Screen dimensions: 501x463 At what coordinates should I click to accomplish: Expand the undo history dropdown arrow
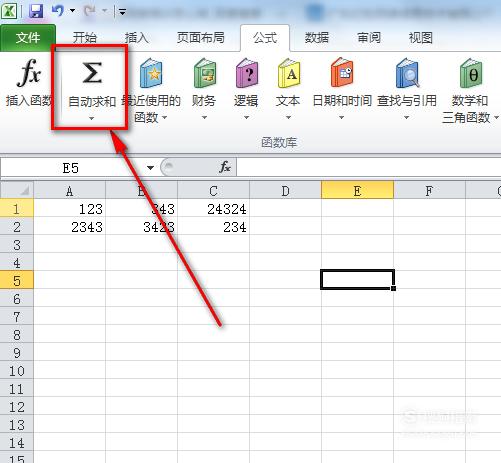click(72, 11)
